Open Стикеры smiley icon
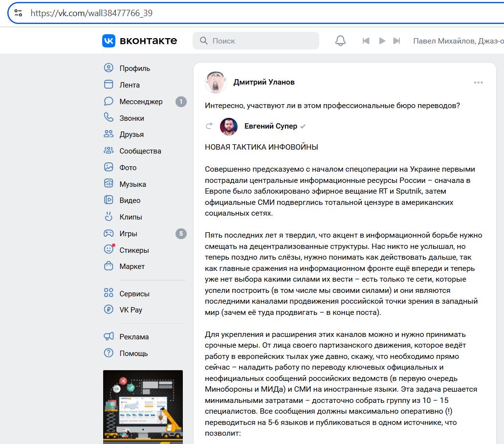Viewport: 504px width, 444px height. click(x=109, y=249)
